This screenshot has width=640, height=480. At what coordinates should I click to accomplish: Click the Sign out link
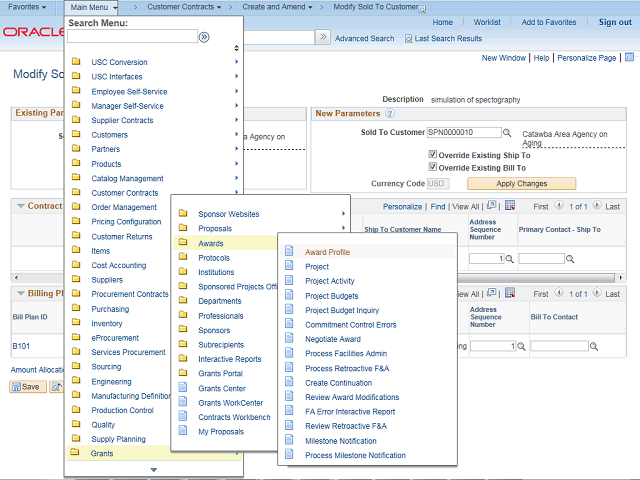615,22
